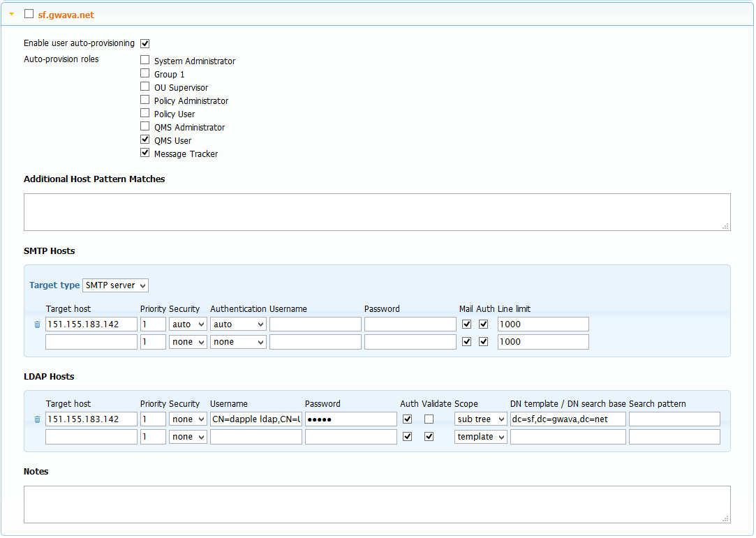Uncheck the QMS User role
The width and height of the screenshot is (756, 538).
[x=144, y=139]
